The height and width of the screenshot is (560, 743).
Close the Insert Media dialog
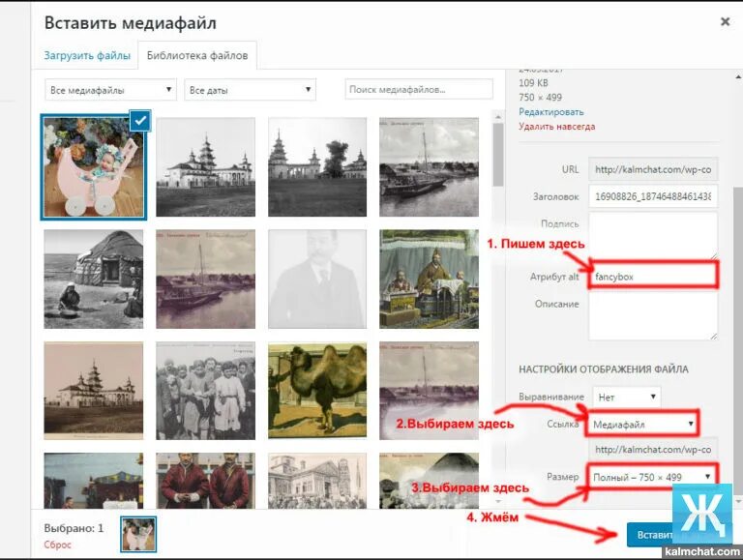(725, 22)
